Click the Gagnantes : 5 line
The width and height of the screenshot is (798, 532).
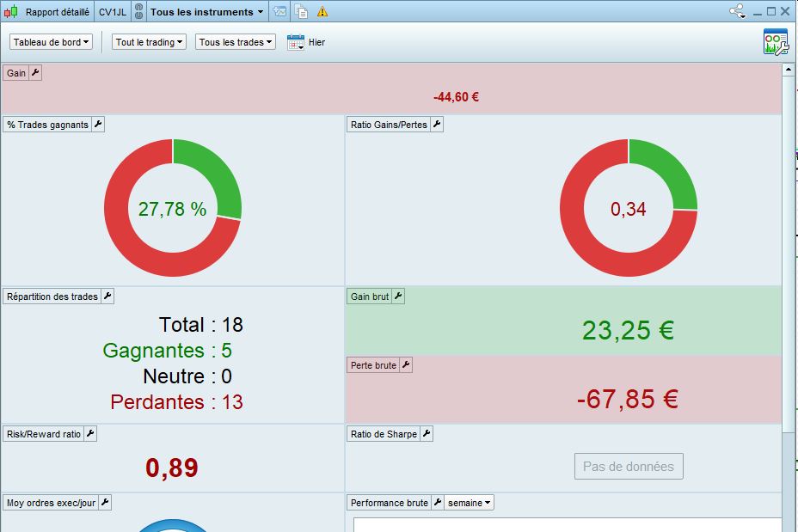[167, 351]
